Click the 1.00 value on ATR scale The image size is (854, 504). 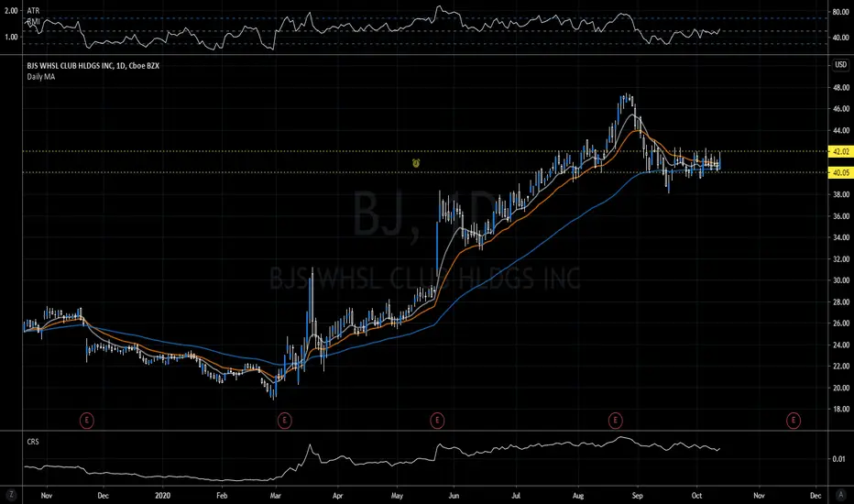coord(11,37)
